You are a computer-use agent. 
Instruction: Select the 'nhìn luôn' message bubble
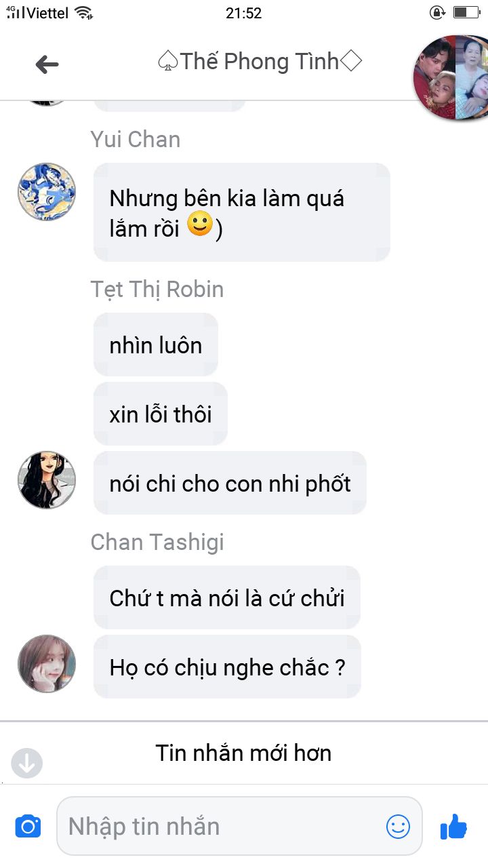156,344
